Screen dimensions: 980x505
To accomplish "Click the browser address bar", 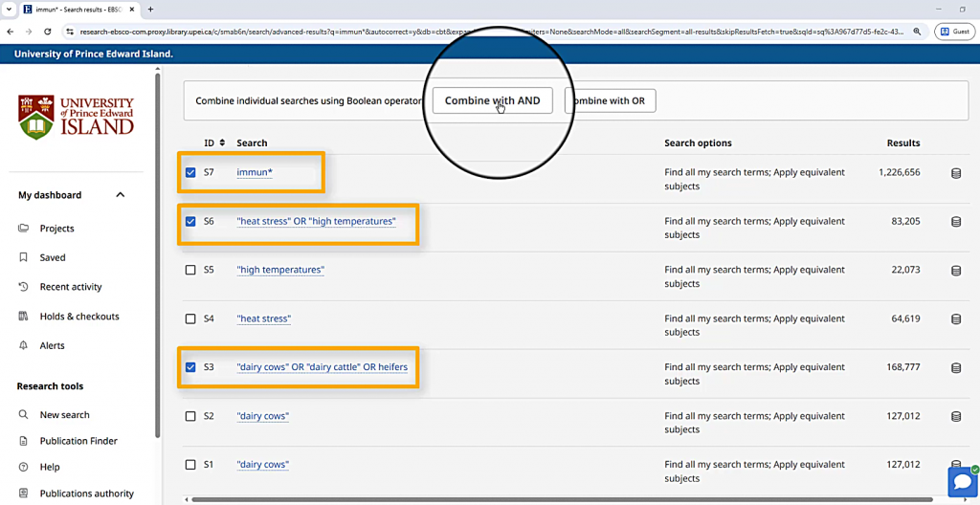I will [479, 32].
